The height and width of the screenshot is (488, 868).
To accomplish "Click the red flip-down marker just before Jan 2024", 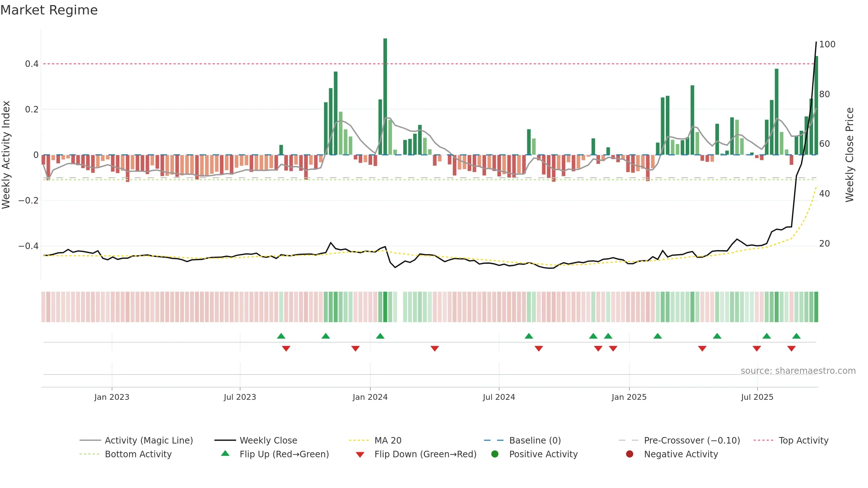I will pyautogui.click(x=356, y=348).
